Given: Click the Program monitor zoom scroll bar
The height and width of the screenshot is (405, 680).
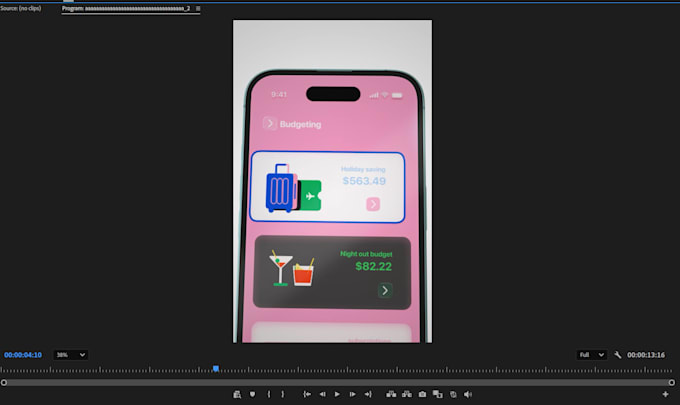Looking at the screenshot, I should 337,382.
